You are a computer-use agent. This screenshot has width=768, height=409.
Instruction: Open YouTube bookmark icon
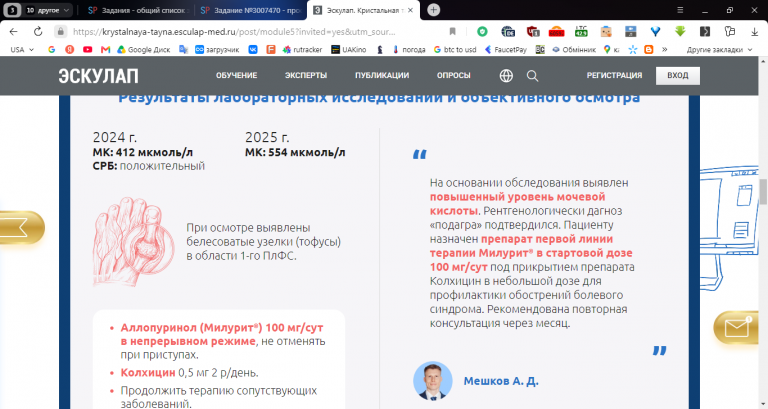88,49
